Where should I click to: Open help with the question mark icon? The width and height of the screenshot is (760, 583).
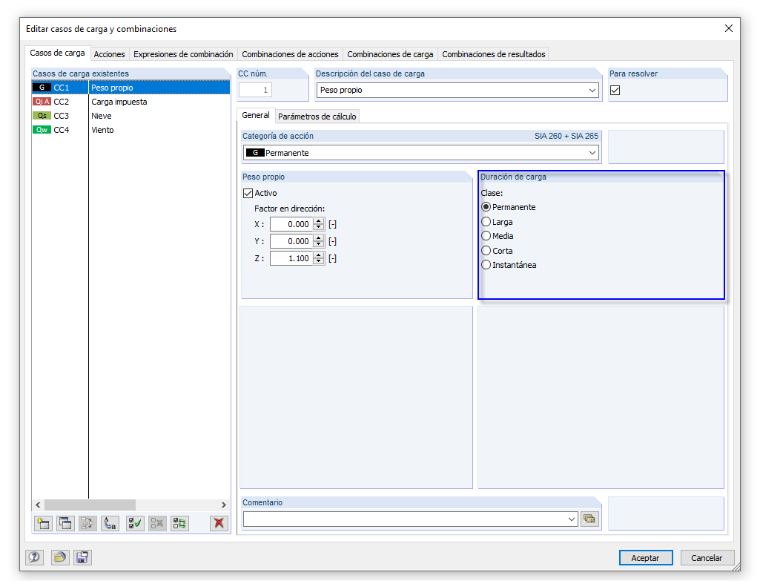point(34,557)
